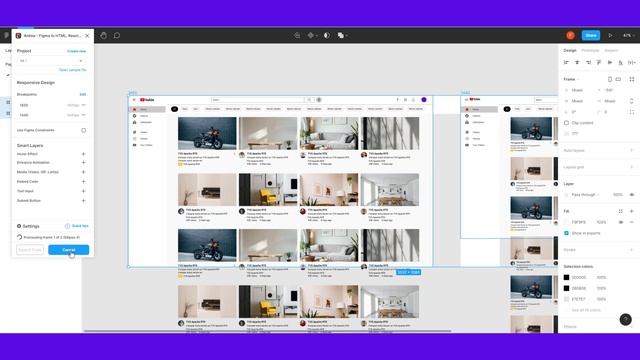640x360 pixels.
Task: Add Submit Button smart layer
Action: [x=84, y=200]
